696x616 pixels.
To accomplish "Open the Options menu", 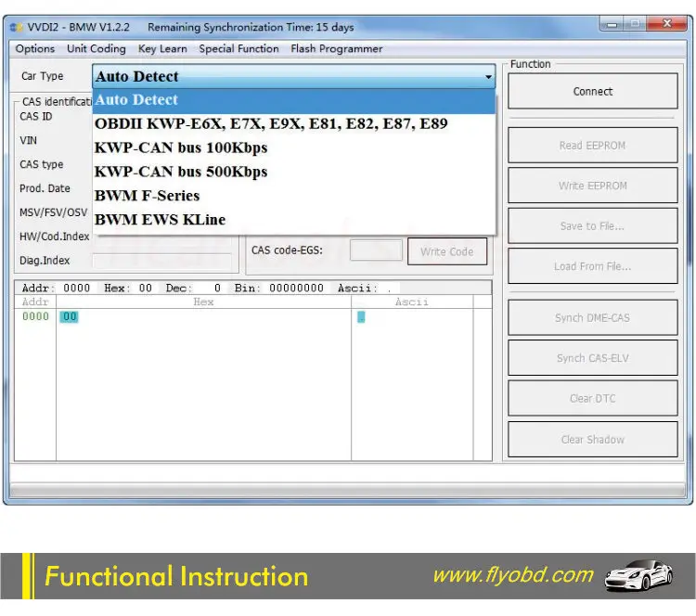I will 34,49.
